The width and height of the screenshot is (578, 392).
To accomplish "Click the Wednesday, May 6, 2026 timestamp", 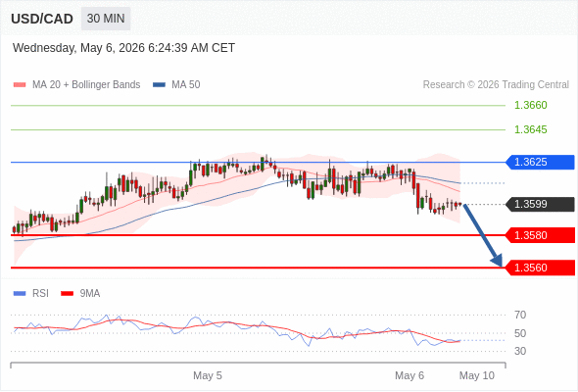I will (x=123, y=48).
